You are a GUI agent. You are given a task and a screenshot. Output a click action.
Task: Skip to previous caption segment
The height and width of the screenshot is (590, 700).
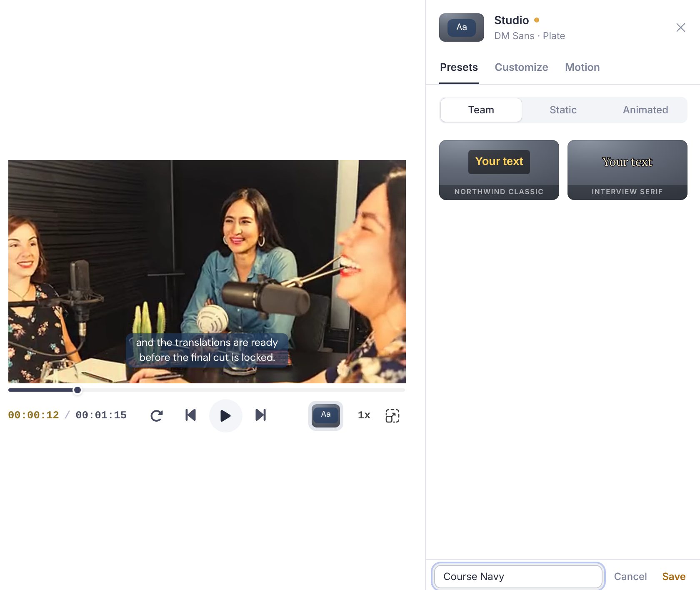point(190,415)
